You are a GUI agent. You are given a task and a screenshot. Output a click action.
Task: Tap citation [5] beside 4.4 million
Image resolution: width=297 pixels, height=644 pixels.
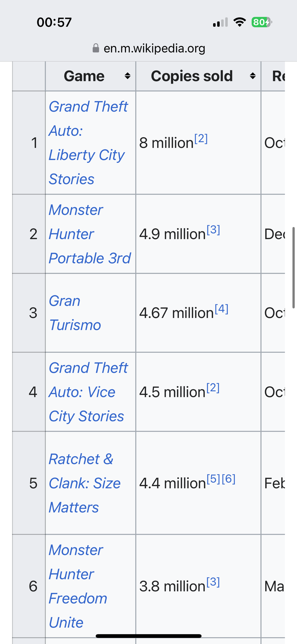coord(214,479)
